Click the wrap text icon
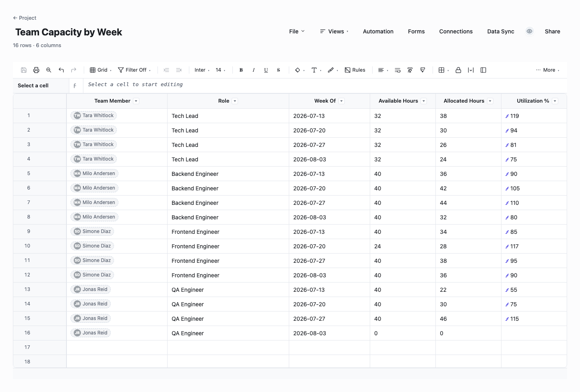Screen dimensions: 580x392 (x=398, y=70)
